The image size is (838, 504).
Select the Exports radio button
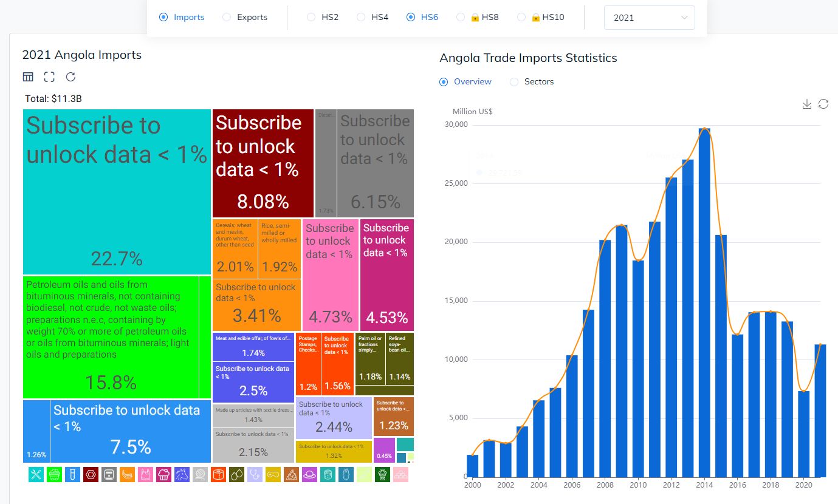[227, 17]
